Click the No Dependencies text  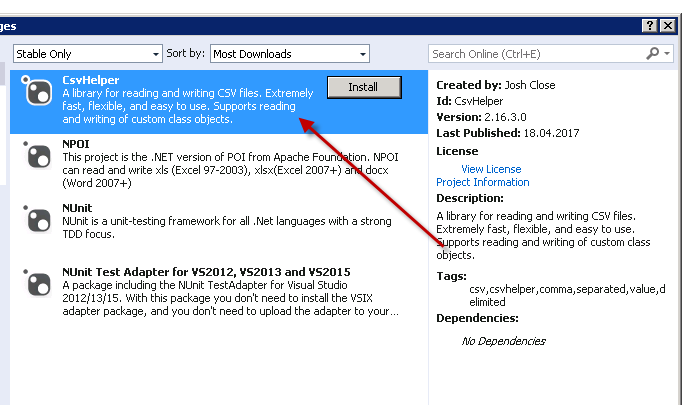pyautogui.click(x=503, y=341)
